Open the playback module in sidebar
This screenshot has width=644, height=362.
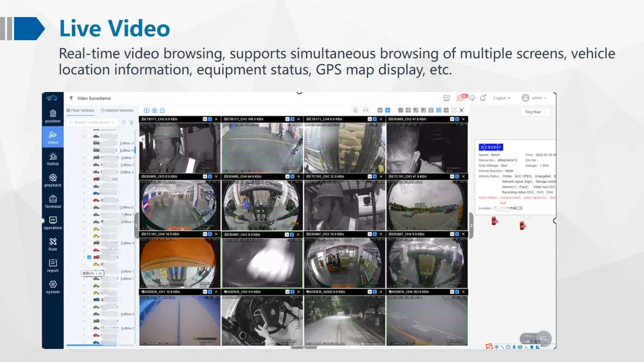(53, 180)
